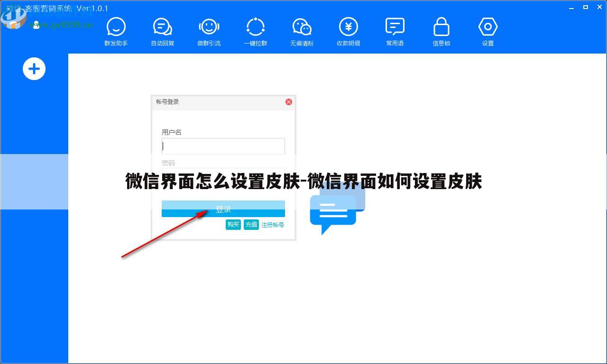Open the 群发助手 mass-send tool
The width and height of the screenshot is (607, 364).
pyautogui.click(x=116, y=32)
